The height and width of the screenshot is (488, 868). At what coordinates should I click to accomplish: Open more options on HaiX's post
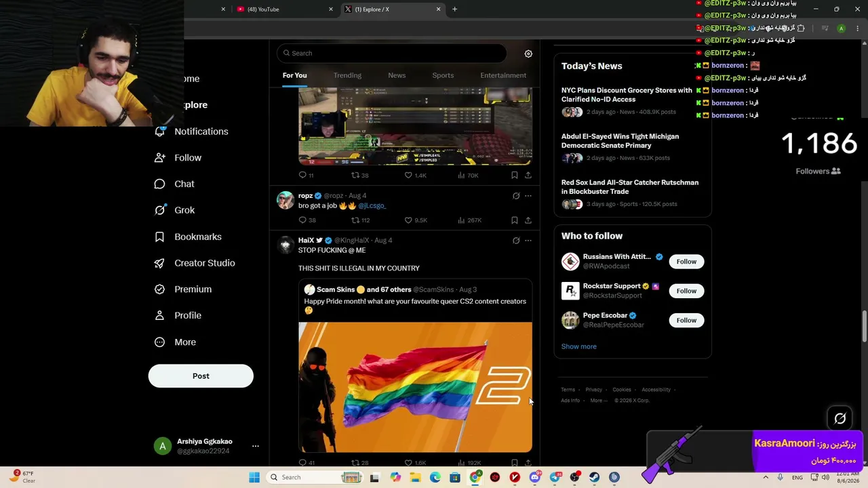pos(528,241)
